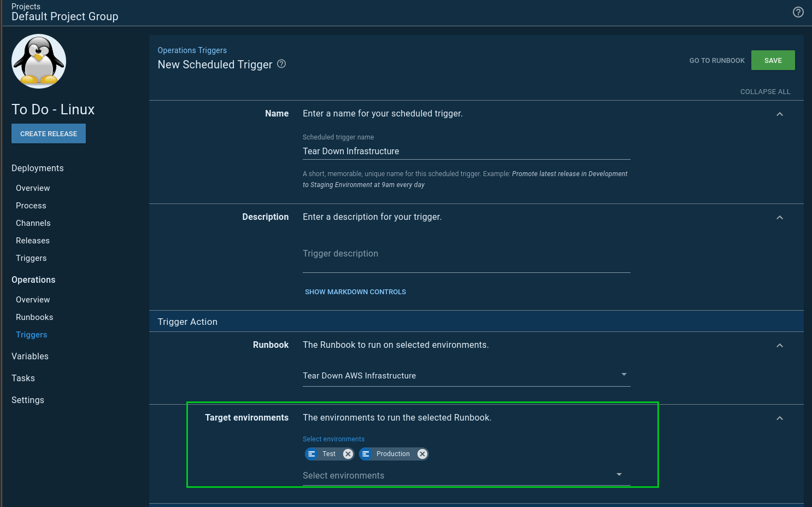The image size is (812, 507).
Task: Collapse the Target environments section
Action: click(779, 418)
